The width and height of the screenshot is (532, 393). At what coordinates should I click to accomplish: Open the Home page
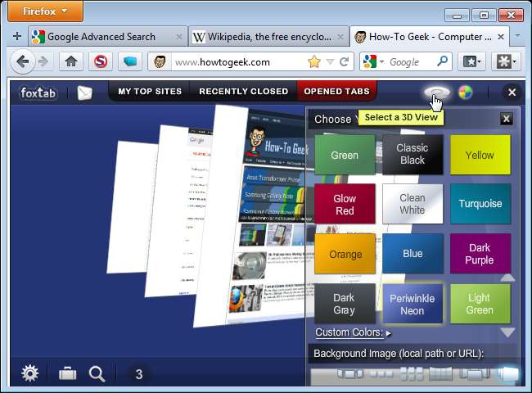point(71,61)
